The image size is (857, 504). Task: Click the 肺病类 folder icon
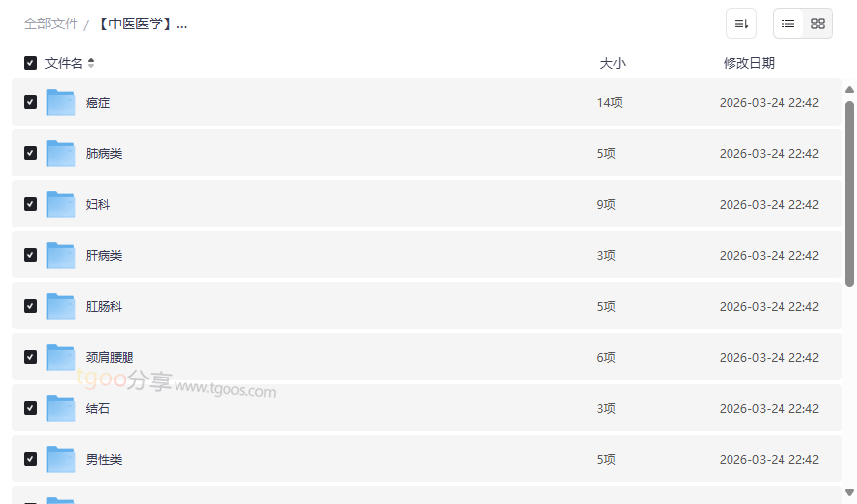pyautogui.click(x=61, y=153)
